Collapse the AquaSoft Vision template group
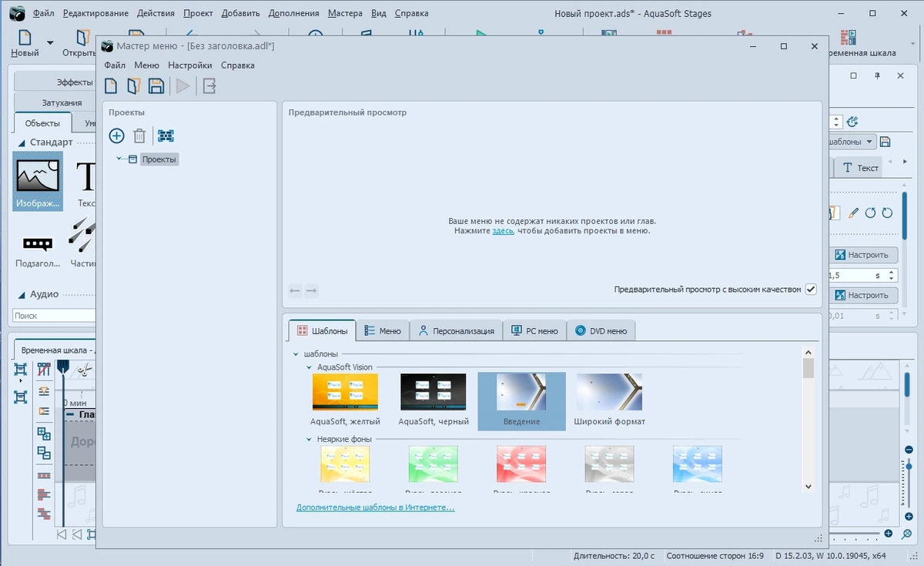The image size is (924, 566). pyautogui.click(x=310, y=367)
